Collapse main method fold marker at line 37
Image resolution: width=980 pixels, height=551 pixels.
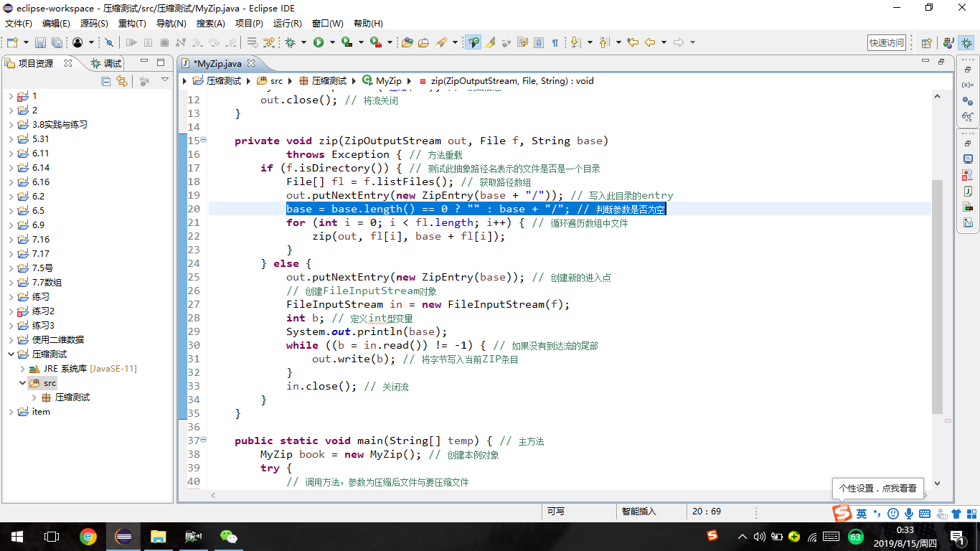[x=203, y=440]
